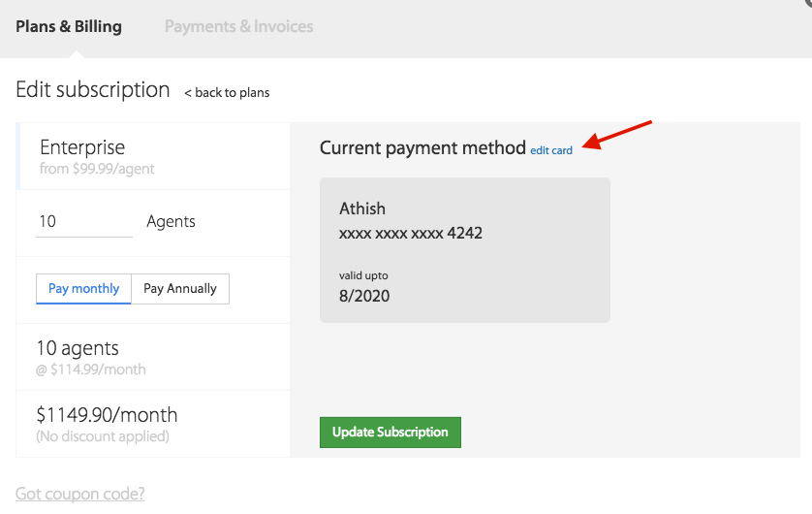
Task: Go back to plans link
Action: [x=227, y=93]
